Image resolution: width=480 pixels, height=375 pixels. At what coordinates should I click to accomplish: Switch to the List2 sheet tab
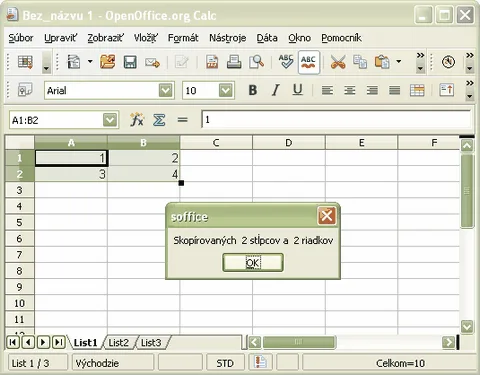coord(119,342)
